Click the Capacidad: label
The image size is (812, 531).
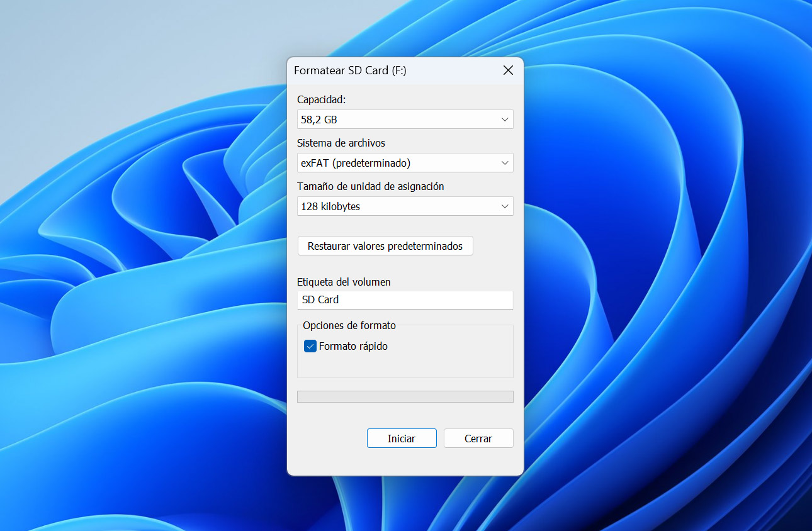click(x=322, y=99)
